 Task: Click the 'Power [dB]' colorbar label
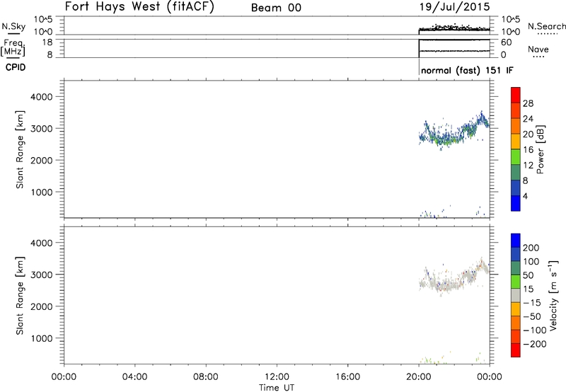click(x=540, y=149)
